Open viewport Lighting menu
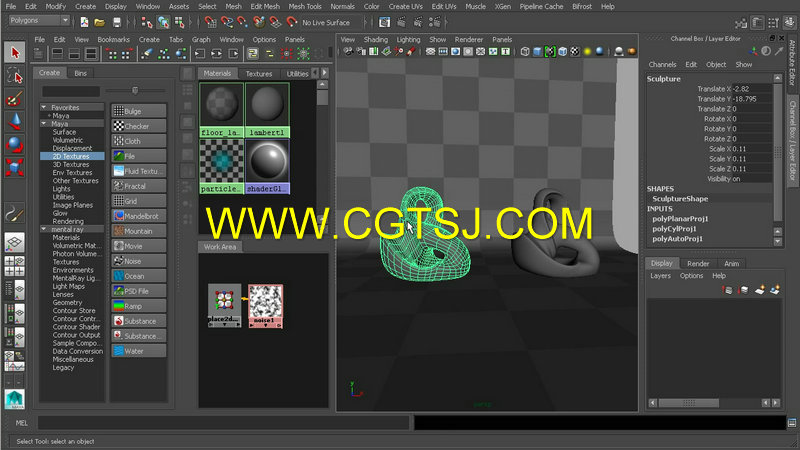Screen dimensions: 800x450 tap(408, 39)
